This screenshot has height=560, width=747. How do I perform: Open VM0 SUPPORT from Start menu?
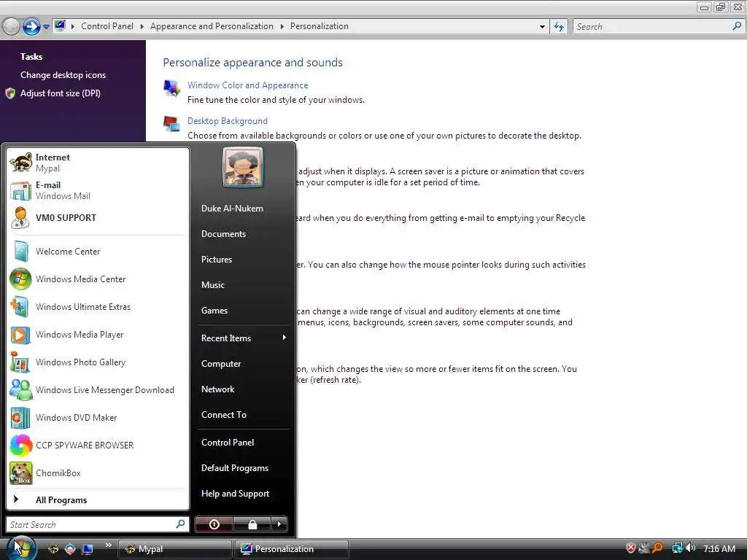(98, 217)
